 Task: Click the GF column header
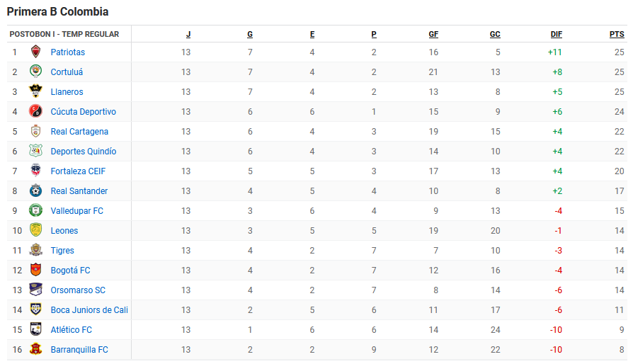(433, 34)
